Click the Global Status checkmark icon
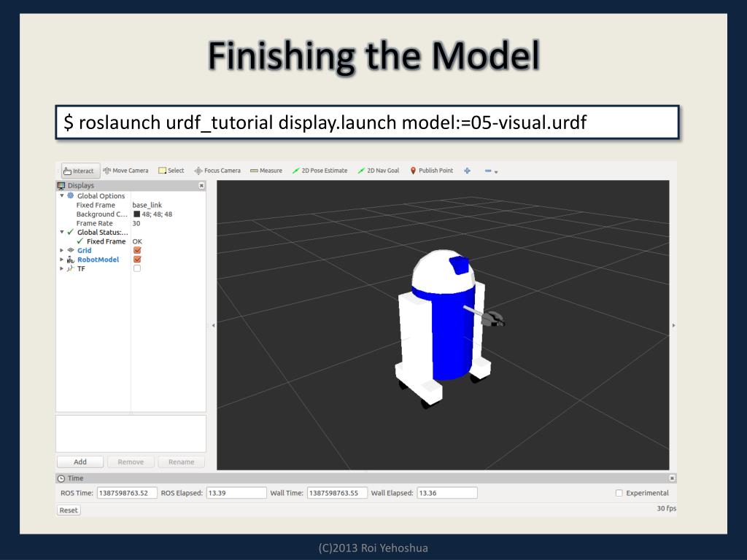The image size is (747, 560). tap(71, 232)
